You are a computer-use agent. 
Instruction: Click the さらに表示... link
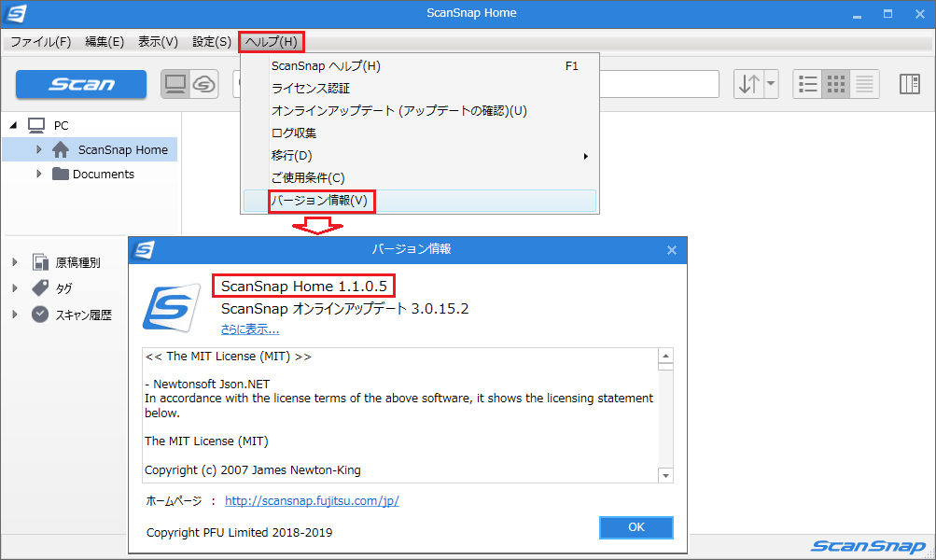[x=249, y=329]
